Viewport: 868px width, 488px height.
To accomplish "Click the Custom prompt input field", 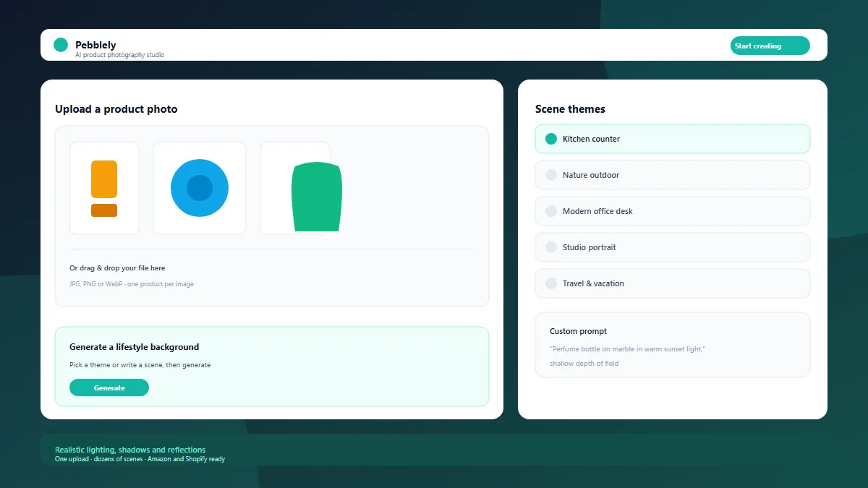I will tap(673, 345).
